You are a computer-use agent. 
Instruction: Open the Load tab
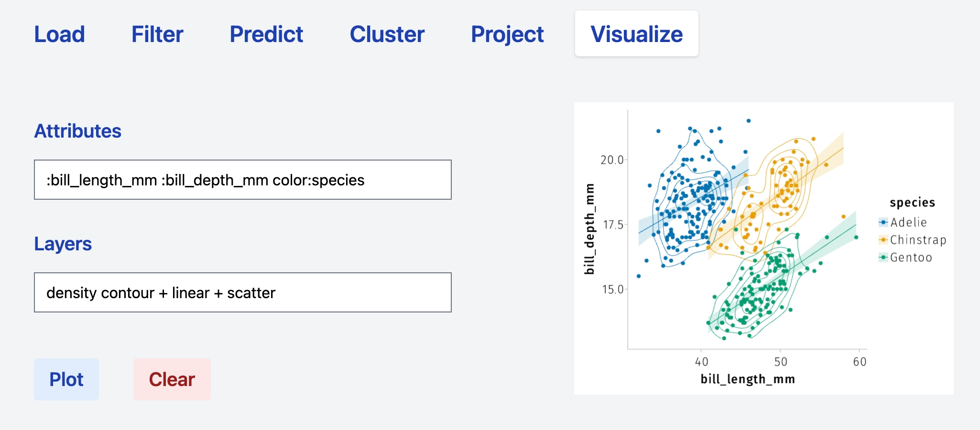coord(60,34)
